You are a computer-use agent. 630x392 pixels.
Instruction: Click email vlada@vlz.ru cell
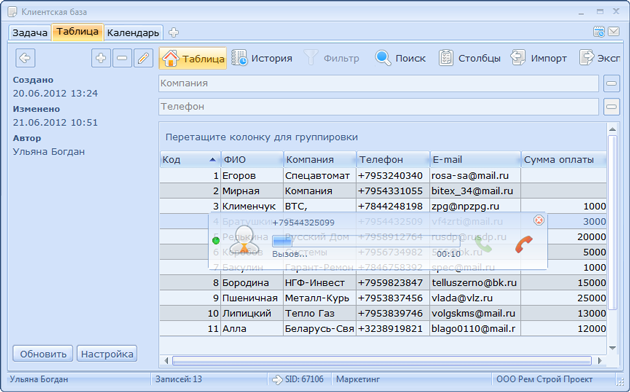click(x=475, y=298)
